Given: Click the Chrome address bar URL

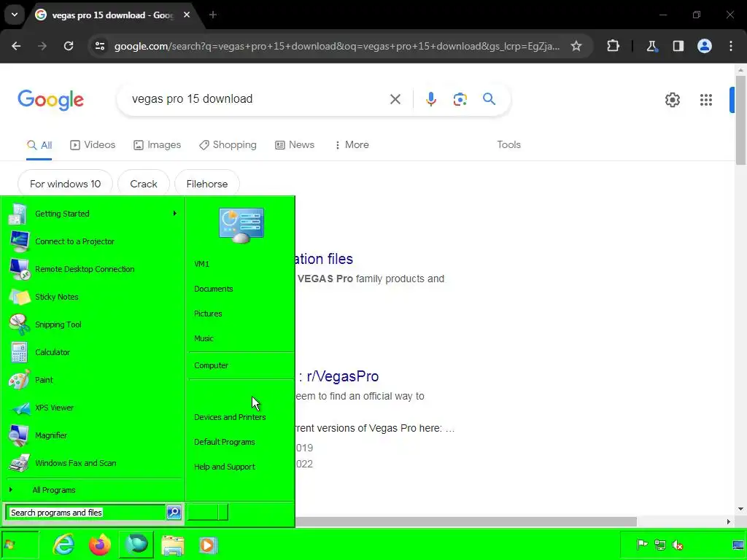Looking at the screenshot, I should [x=337, y=46].
